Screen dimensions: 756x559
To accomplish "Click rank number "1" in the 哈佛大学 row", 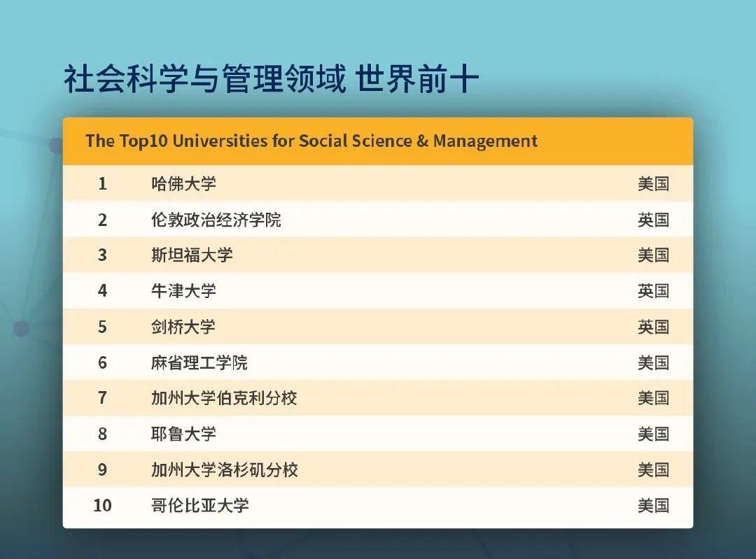I will (x=102, y=183).
